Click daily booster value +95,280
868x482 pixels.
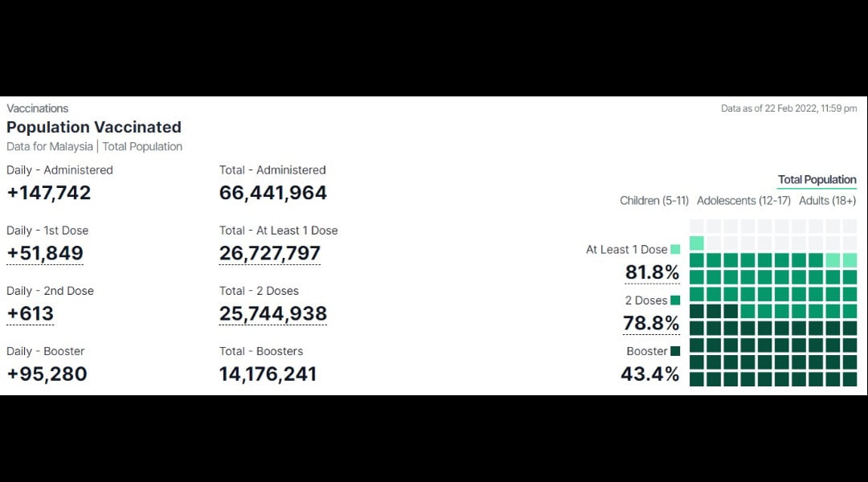pyautogui.click(x=47, y=374)
